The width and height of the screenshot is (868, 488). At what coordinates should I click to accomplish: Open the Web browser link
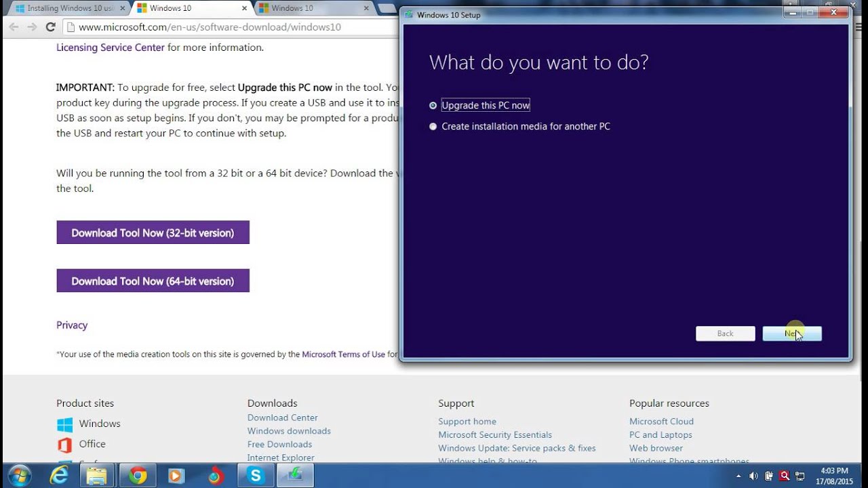pyautogui.click(x=656, y=448)
